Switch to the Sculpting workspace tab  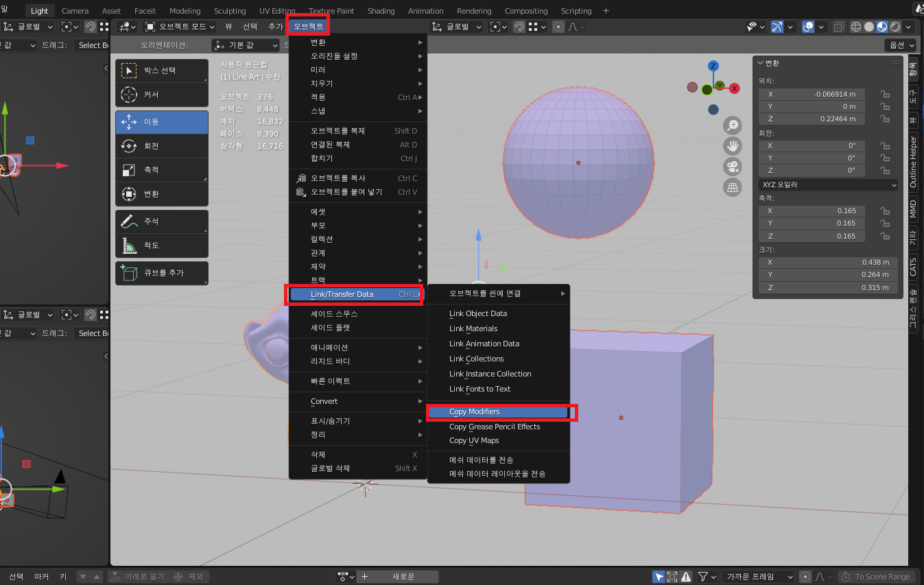[x=230, y=11]
